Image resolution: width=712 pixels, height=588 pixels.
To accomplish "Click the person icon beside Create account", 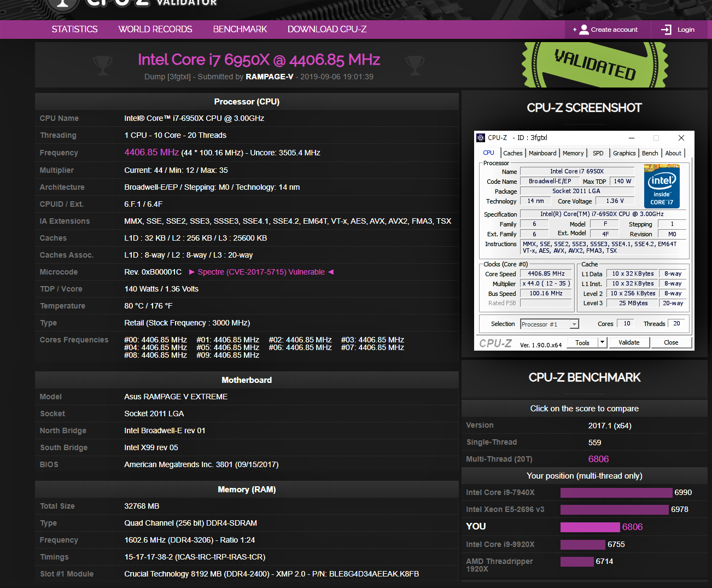I will tap(584, 30).
